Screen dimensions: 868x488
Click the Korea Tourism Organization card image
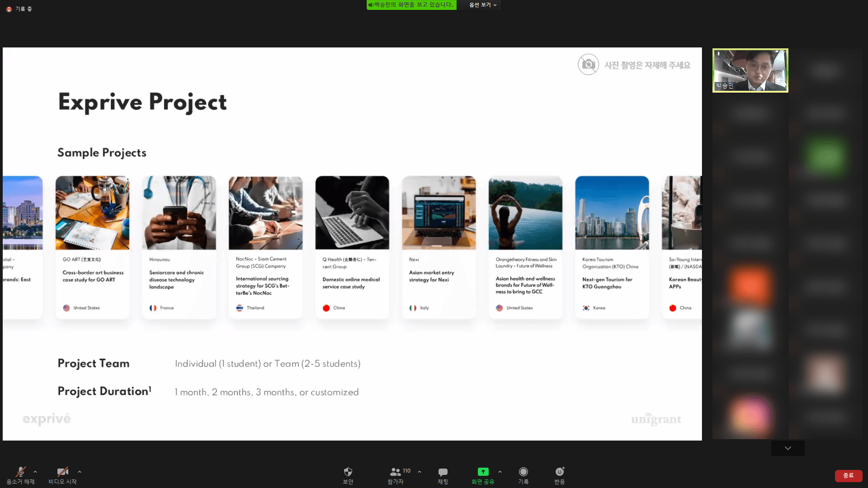(612, 213)
